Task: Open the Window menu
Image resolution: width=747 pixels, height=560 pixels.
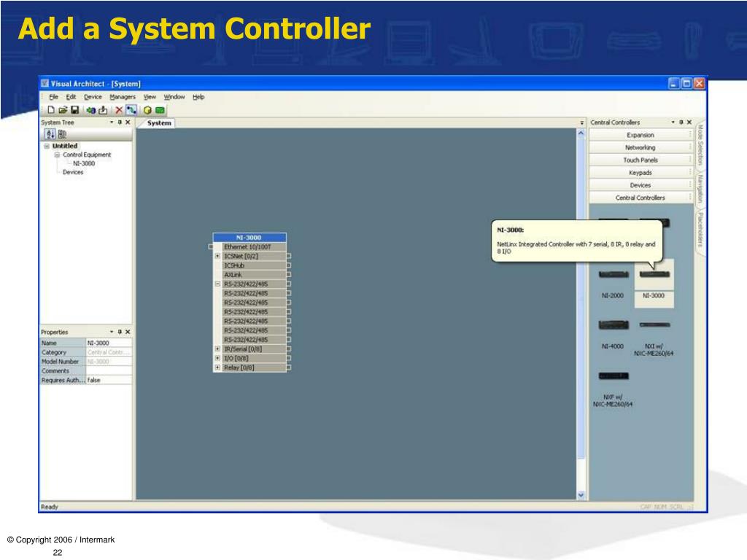Action: [x=174, y=97]
